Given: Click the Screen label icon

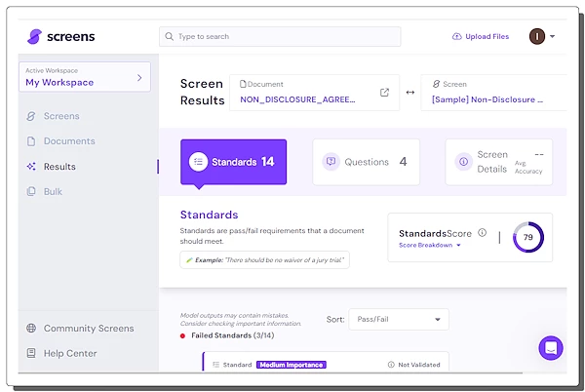Looking at the screenshot, I should pyautogui.click(x=436, y=84).
